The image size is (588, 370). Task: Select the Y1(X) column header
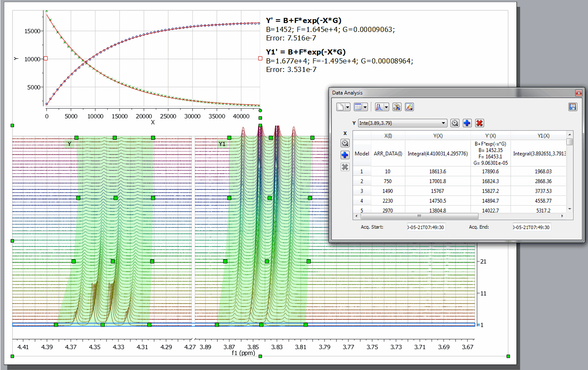coord(538,136)
